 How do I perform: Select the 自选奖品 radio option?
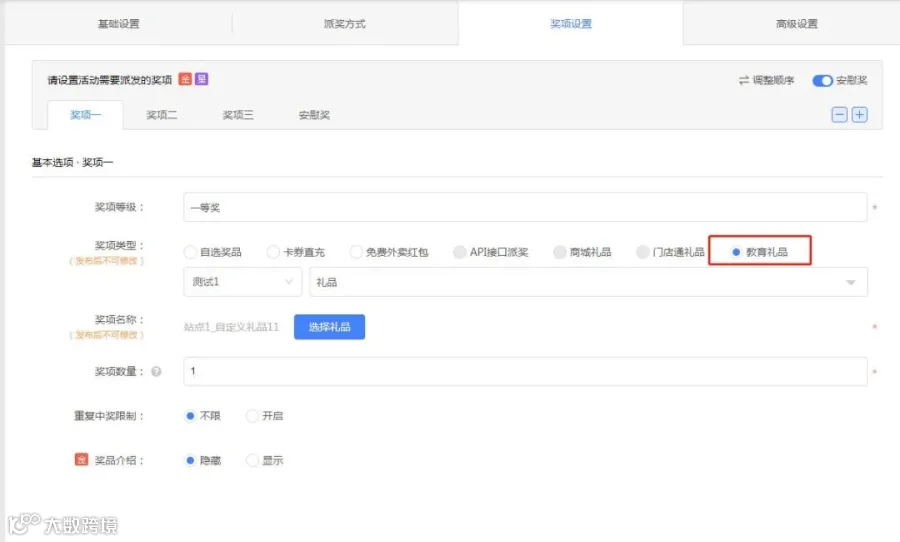pyautogui.click(x=190, y=252)
